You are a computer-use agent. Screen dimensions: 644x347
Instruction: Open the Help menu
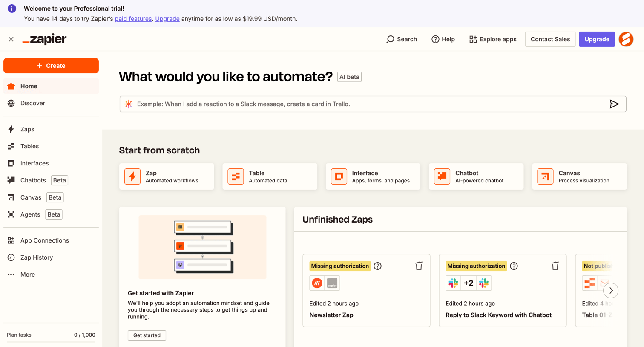point(443,39)
